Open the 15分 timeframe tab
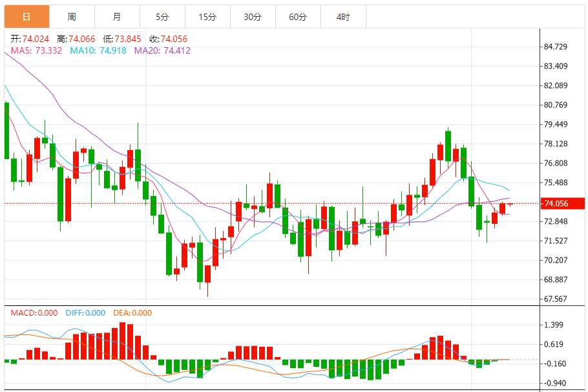Screen dimensions: 588x392 [208, 17]
